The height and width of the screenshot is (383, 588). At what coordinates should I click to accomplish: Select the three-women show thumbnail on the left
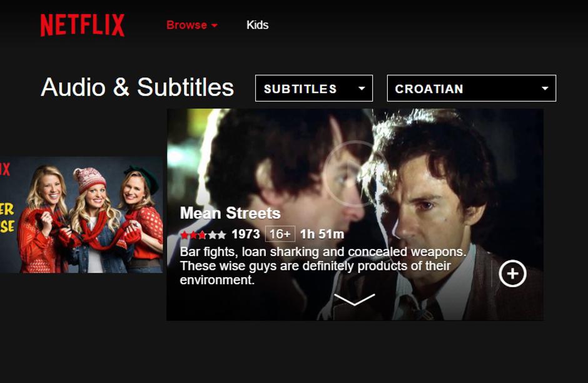[x=81, y=215]
